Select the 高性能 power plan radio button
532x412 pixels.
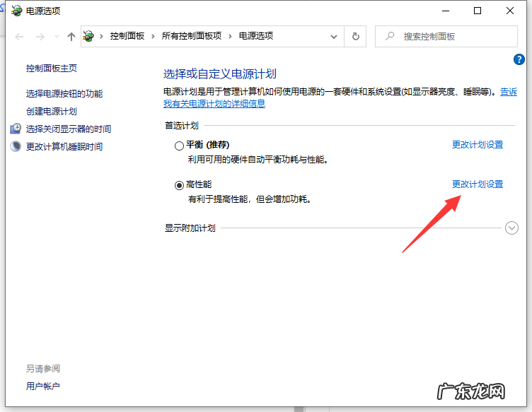tap(179, 185)
